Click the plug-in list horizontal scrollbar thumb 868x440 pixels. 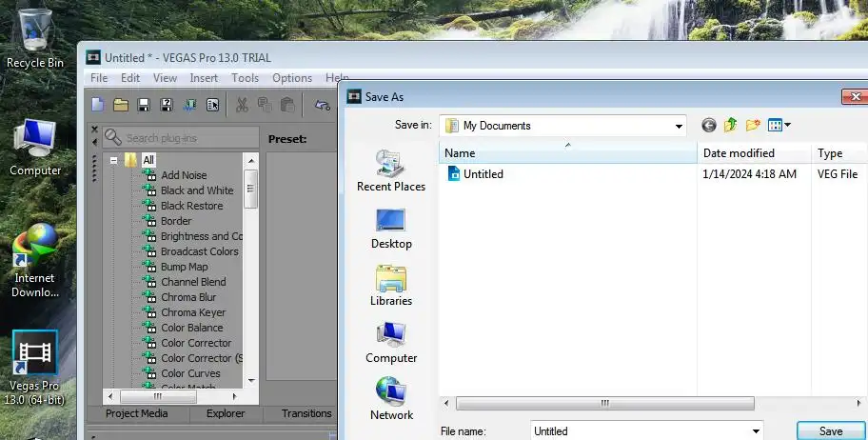158,396
